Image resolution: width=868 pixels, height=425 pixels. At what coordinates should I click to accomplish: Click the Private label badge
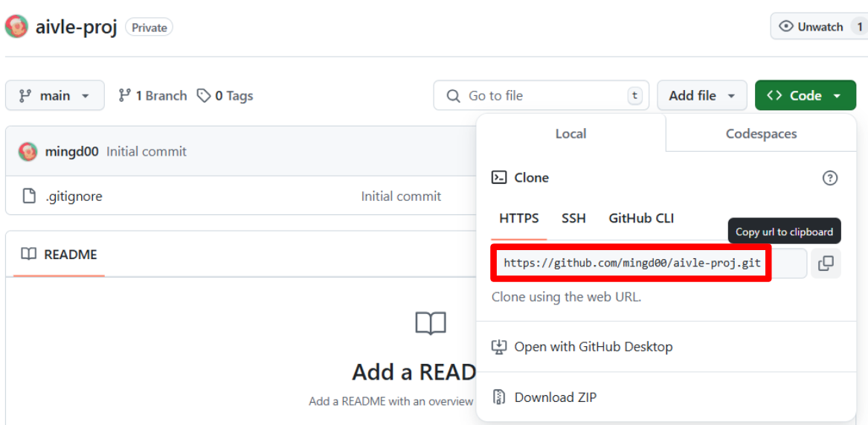(x=149, y=27)
